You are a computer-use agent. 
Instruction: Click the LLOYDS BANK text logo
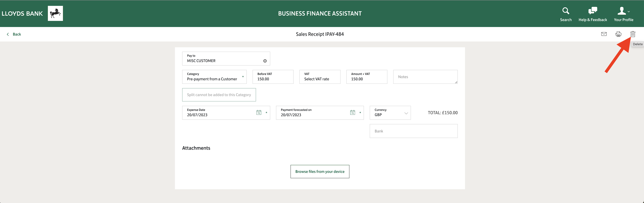(x=22, y=13)
